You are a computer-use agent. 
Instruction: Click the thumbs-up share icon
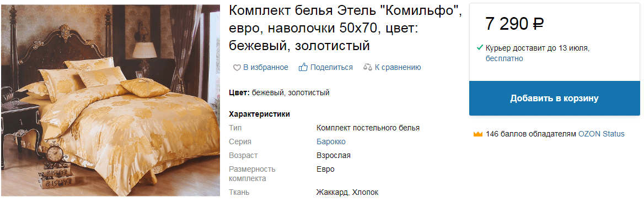pyautogui.click(x=303, y=67)
